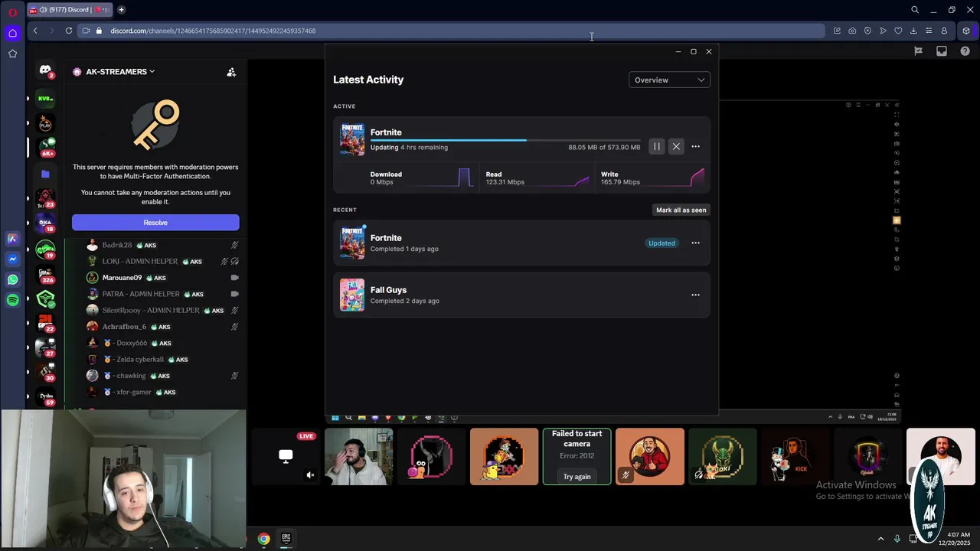Open Opera's Spotify sidebar icon
The width and height of the screenshot is (980, 551).
pyautogui.click(x=12, y=301)
